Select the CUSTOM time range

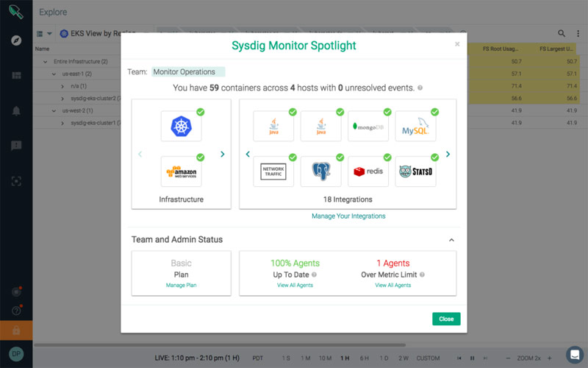tap(428, 358)
